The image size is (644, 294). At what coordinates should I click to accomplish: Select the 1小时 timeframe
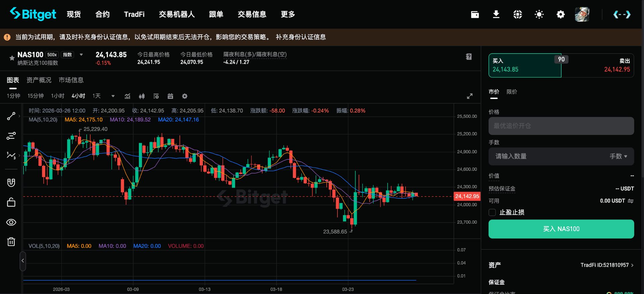point(58,96)
